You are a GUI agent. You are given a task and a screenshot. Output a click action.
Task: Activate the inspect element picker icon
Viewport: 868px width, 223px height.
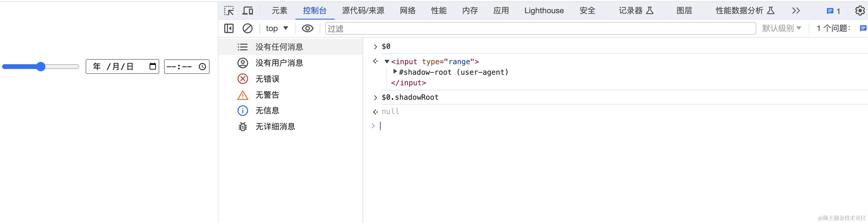click(x=229, y=11)
